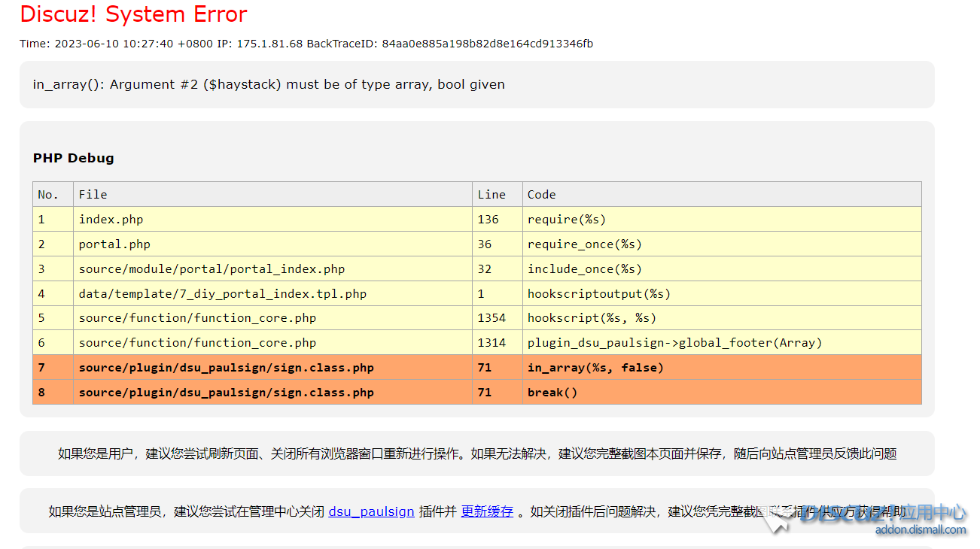Click the Discuz! 应用中心 watermark logo
This screenshot has height=549, width=980.
pyautogui.click(x=881, y=517)
